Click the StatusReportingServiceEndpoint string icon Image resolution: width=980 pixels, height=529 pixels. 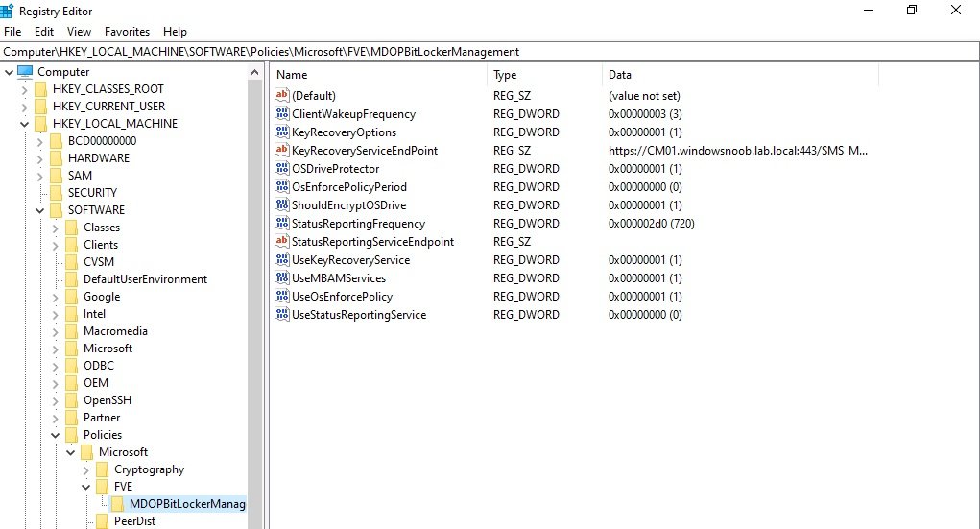282,241
